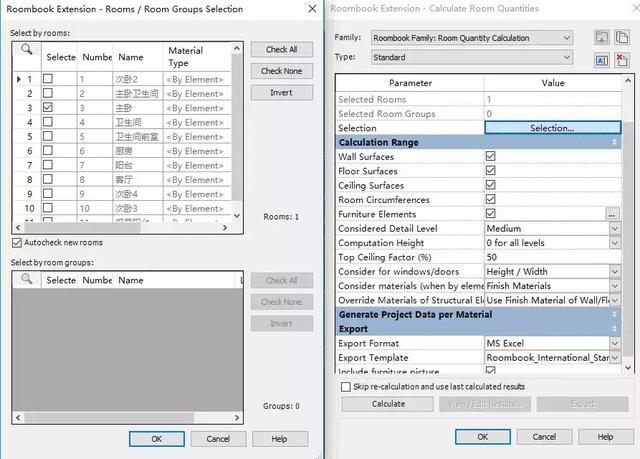This screenshot has height=459, width=640.
Task: Click the Selection... button
Action: click(x=553, y=128)
